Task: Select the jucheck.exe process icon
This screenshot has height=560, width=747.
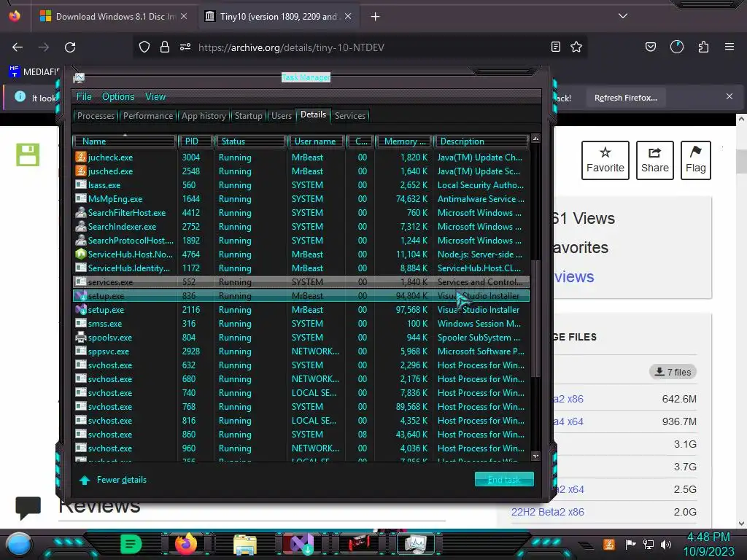Action: coord(81,157)
